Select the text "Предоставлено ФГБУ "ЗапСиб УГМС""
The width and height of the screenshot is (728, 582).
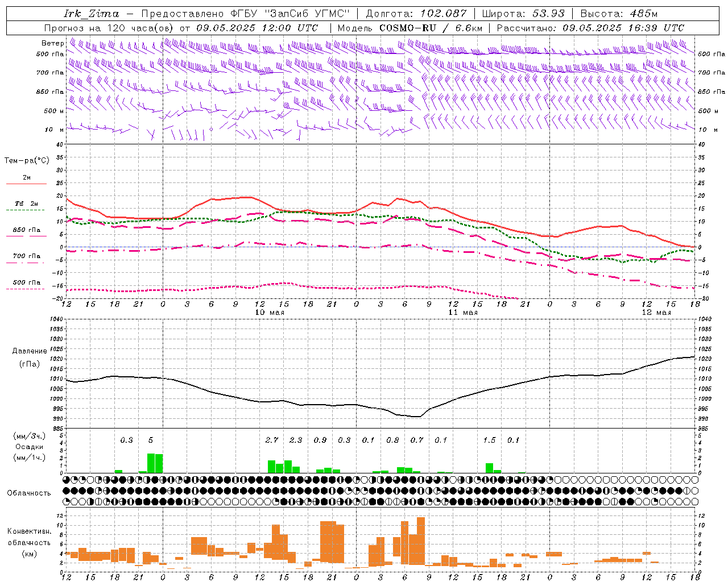245,14
